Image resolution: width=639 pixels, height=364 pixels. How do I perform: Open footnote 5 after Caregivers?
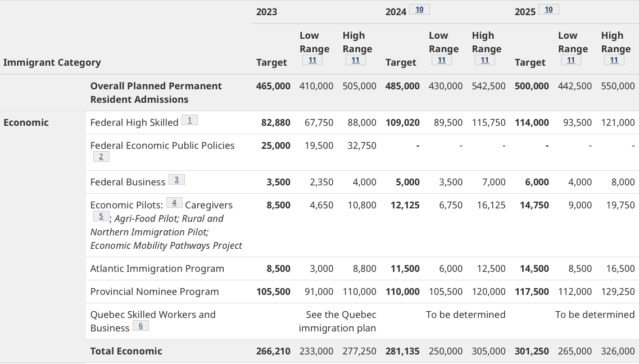(x=101, y=216)
